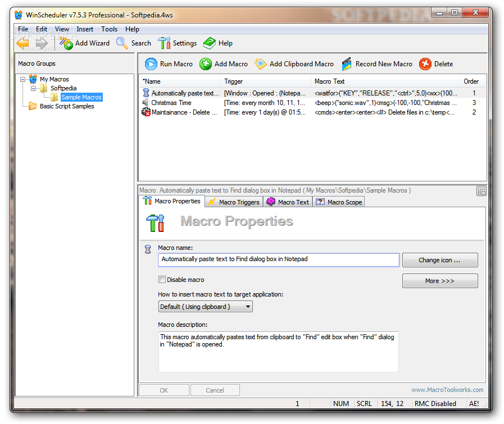The width and height of the screenshot is (504, 424).
Task: Open the Edit menu
Action: coord(42,29)
